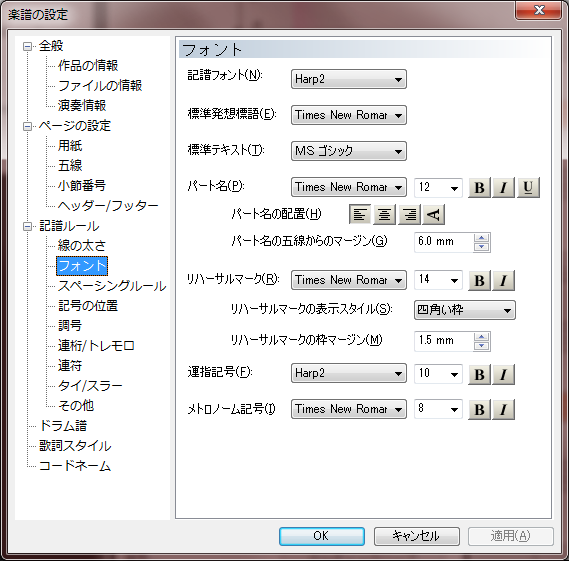Toggle bold for the metronome mark font

pyautogui.click(x=479, y=410)
